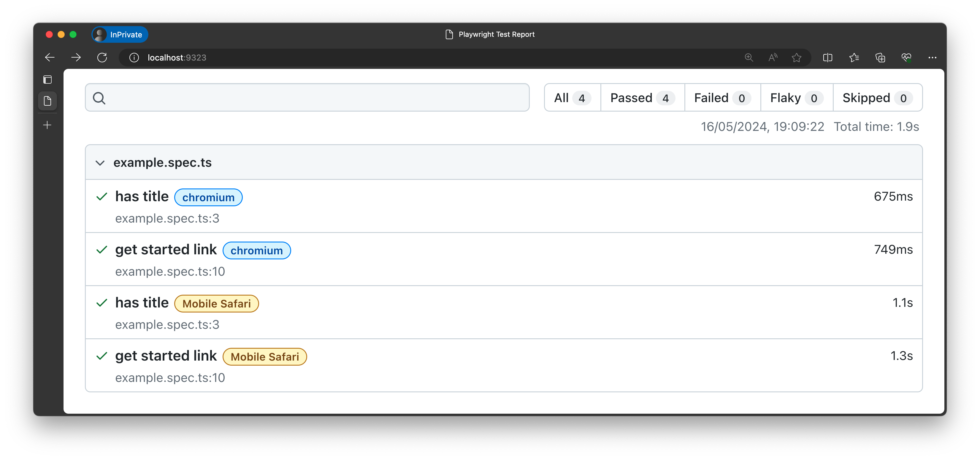Image resolution: width=980 pixels, height=460 pixels.
Task: Open the InPrivate profile menu
Action: 120,35
